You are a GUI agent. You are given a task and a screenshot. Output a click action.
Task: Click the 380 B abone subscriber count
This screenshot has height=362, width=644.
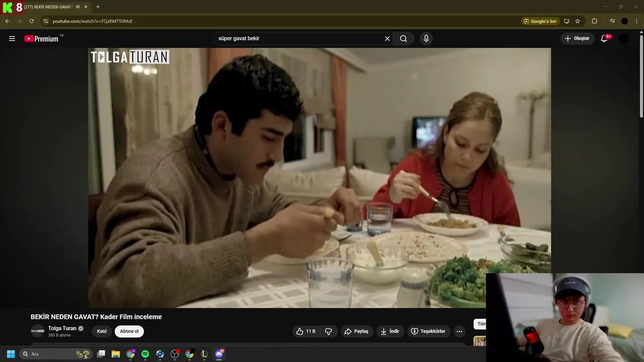59,335
